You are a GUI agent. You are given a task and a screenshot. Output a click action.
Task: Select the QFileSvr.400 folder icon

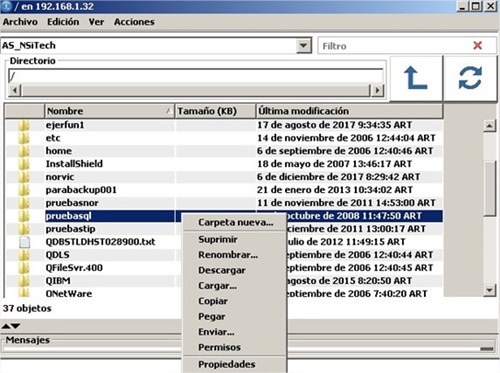[x=24, y=268]
